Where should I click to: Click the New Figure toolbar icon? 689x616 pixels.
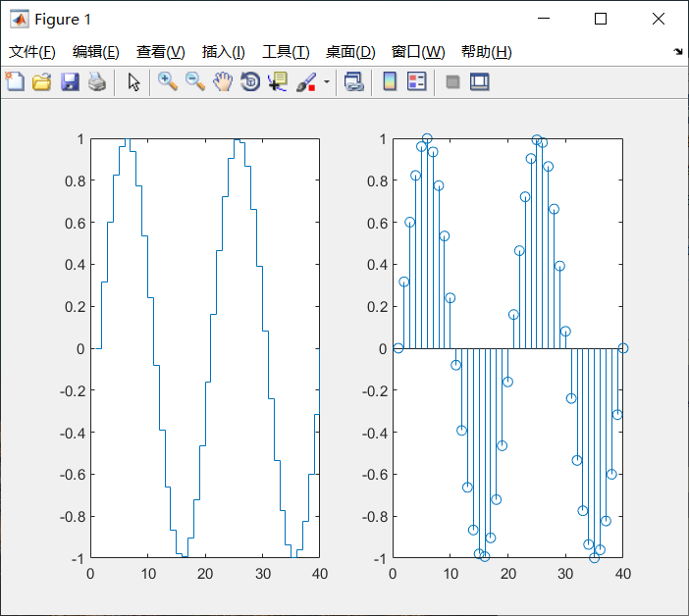15,81
